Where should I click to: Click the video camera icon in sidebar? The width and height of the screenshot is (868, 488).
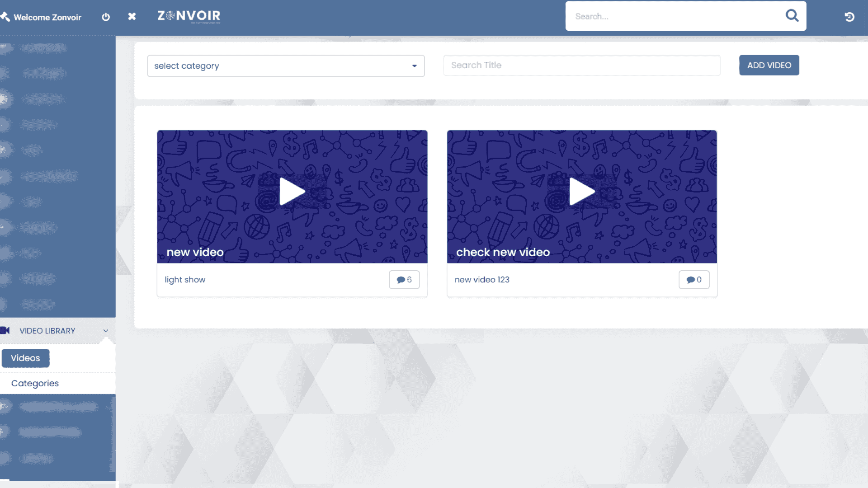[5, 330]
